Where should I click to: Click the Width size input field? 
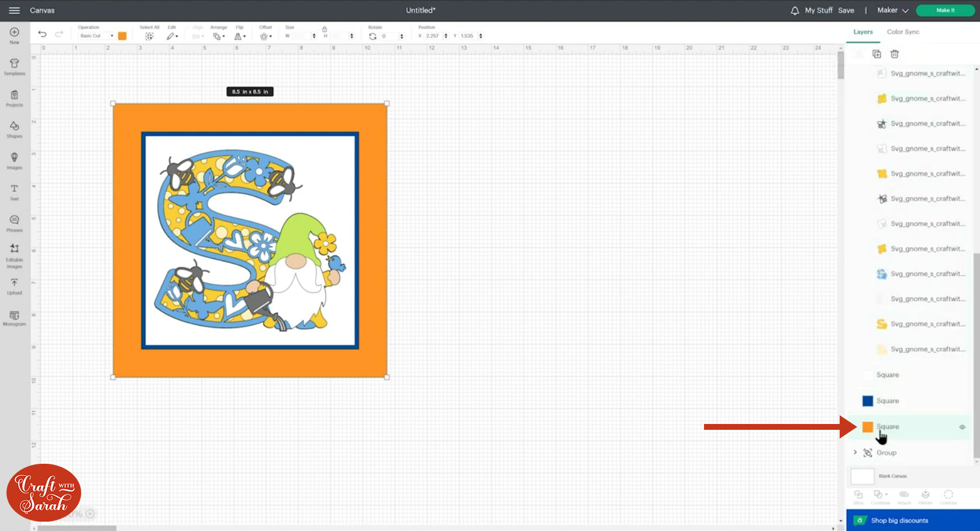click(x=302, y=36)
